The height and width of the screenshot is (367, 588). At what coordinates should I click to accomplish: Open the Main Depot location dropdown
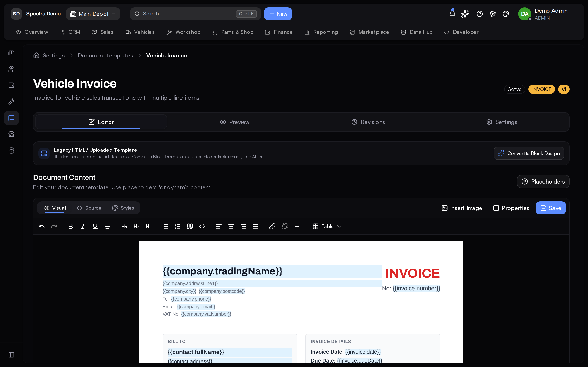93,14
